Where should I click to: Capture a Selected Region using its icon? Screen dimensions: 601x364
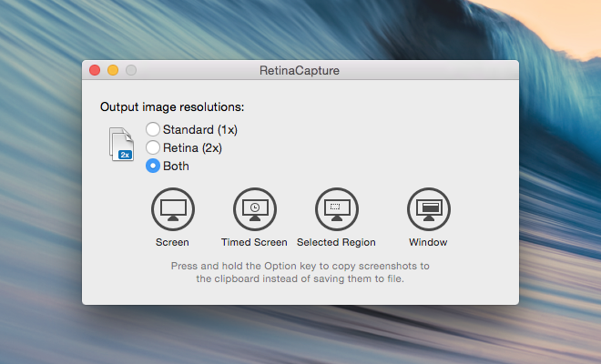click(336, 209)
